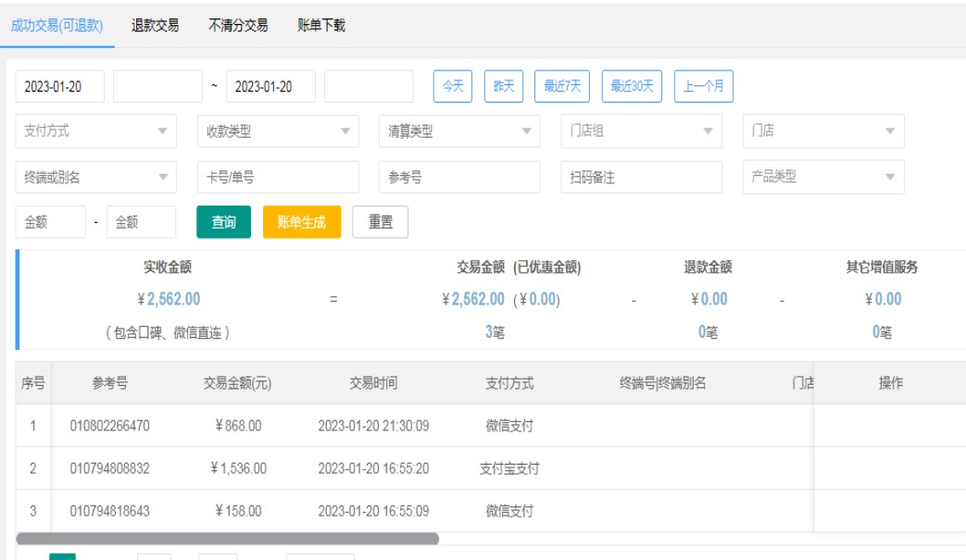Click the 重置 reset button
This screenshot has width=966, height=560.
[x=380, y=222]
